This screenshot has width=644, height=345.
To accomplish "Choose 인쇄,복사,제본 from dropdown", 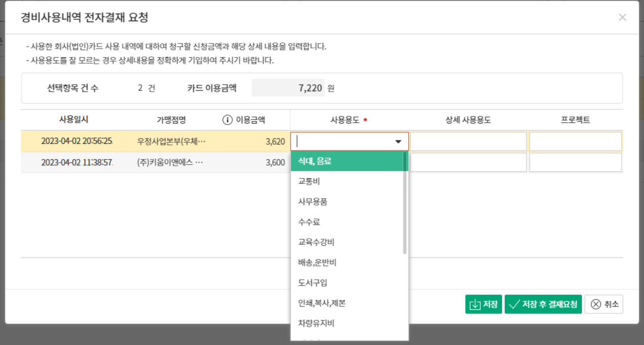I will tap(321, 303).
